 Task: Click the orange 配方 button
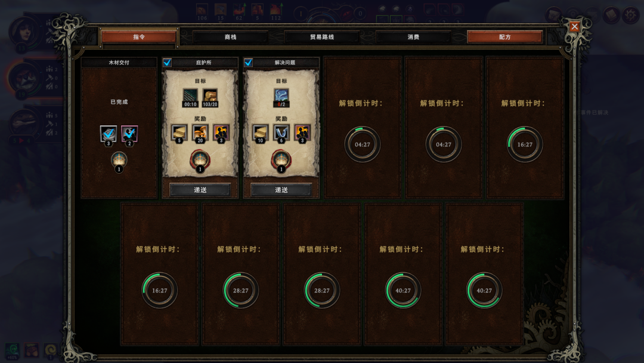505,37
